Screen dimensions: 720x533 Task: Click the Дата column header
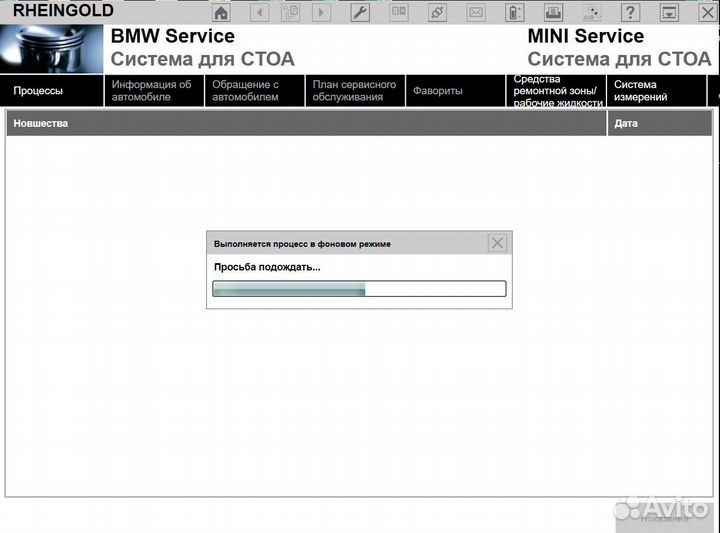point(660,123)
